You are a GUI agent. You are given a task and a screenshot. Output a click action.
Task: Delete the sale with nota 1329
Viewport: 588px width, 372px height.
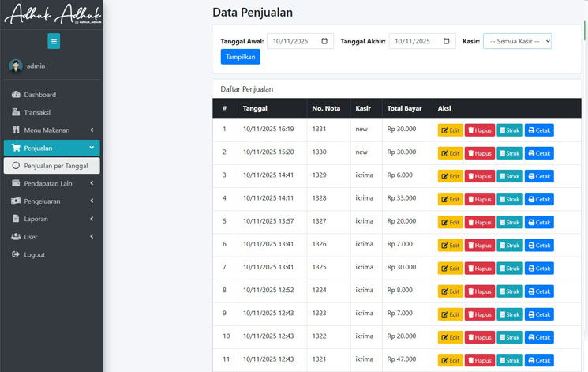click(479, 176)
